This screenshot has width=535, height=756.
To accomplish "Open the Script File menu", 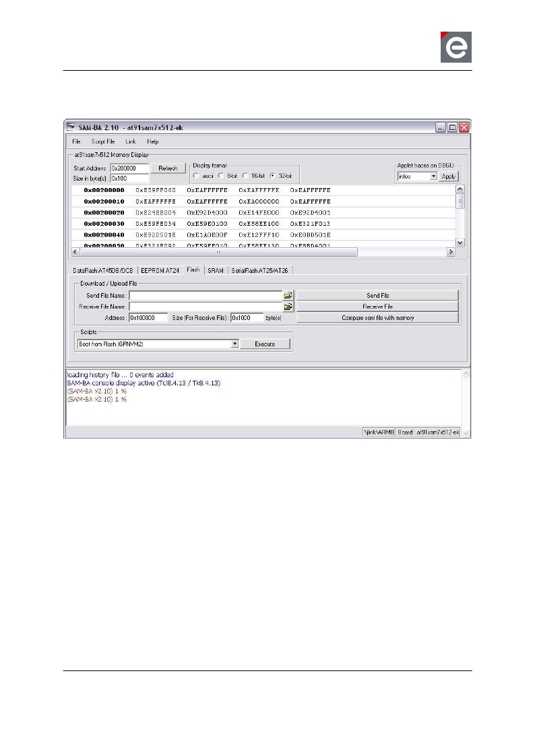I will [102, 141].
